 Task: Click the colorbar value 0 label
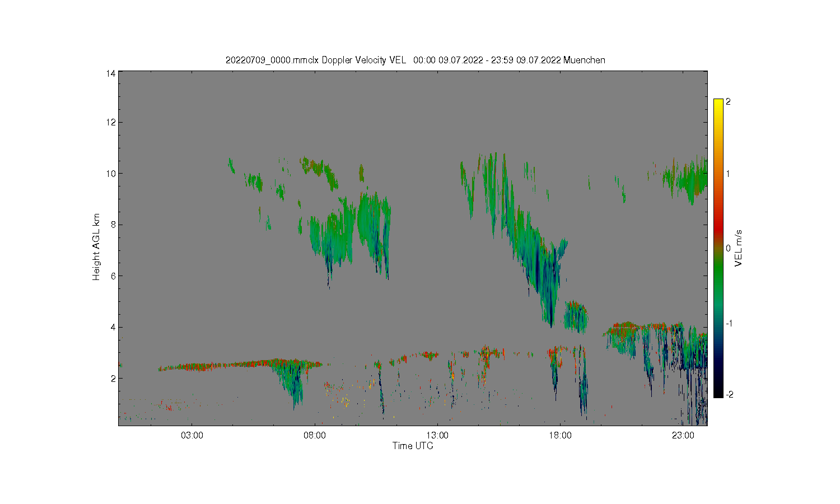728,248
